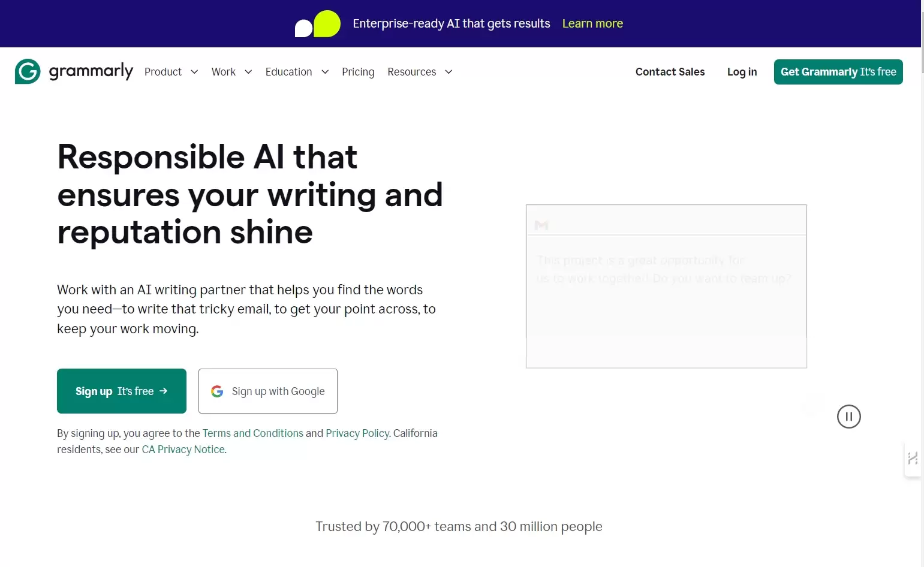Open the Terms and Conditions link
The width and height of the screenshot is (924, 567).
point(252,433)
